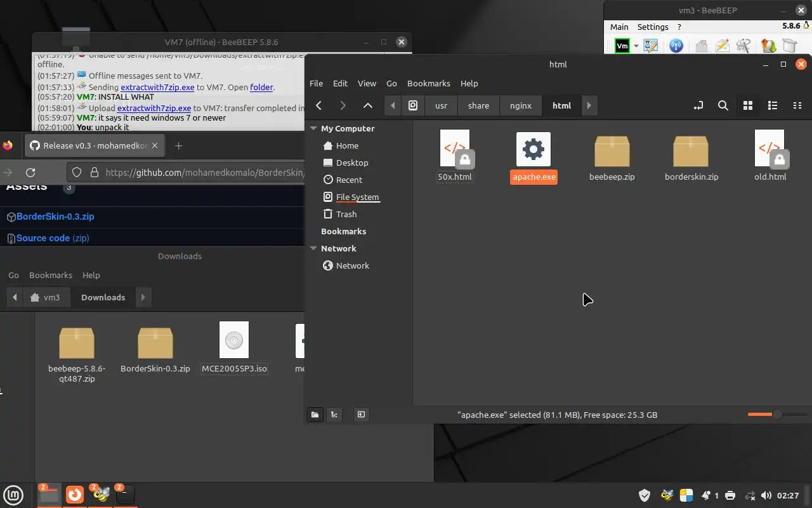Select BorderSkin-0.3.zip file in Downloads
The image size is (812, 508).
point(155,351)
